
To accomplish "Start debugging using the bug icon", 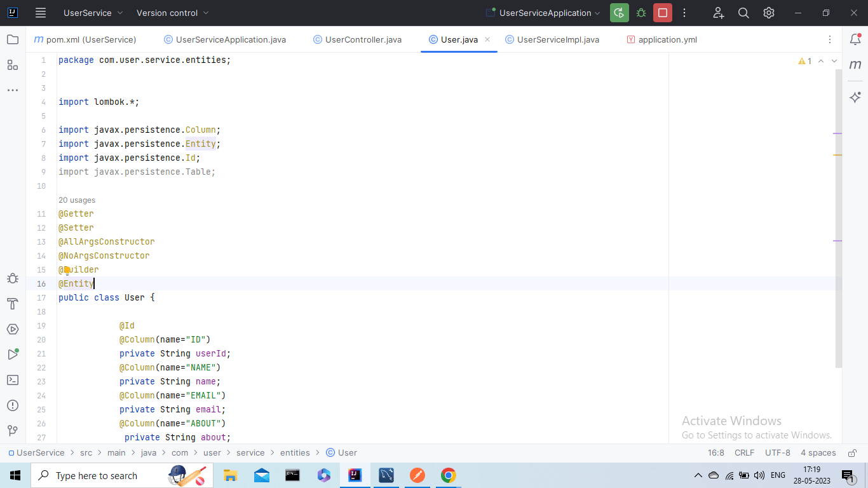I will tap(641, 13).
